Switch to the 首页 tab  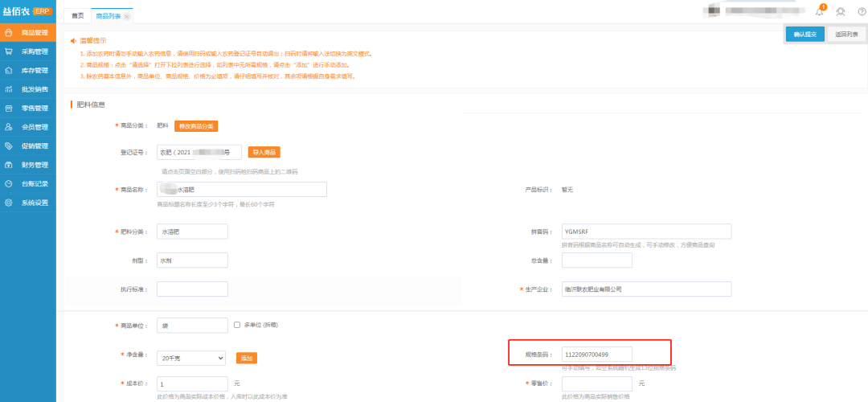point(77,16)
